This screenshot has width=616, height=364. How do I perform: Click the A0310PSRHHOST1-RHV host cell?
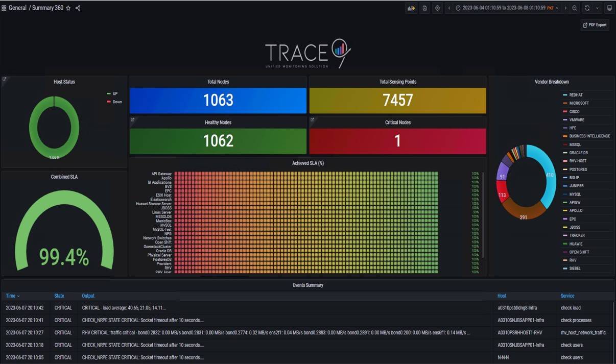tap(520, 332)
